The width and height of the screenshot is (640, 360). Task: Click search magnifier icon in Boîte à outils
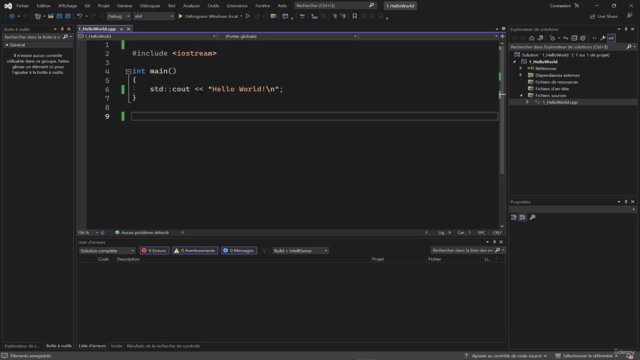coord(65,37)
